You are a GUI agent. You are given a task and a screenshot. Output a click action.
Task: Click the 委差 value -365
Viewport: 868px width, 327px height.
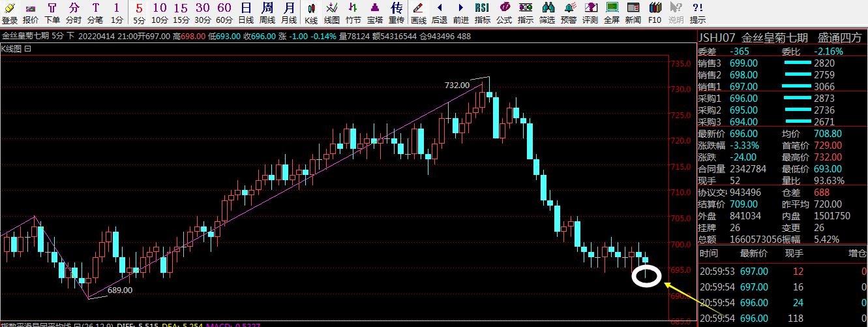pyautogui.click(x=740, y=52)
